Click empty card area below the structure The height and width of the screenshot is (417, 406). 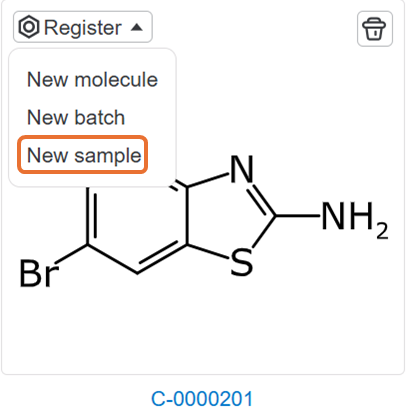(203, 333)
